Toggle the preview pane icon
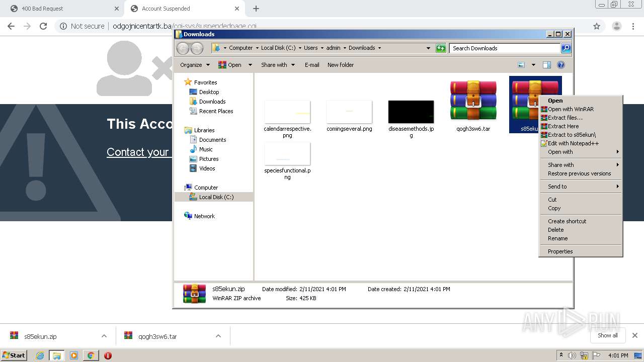 click(x=547, y=65)
